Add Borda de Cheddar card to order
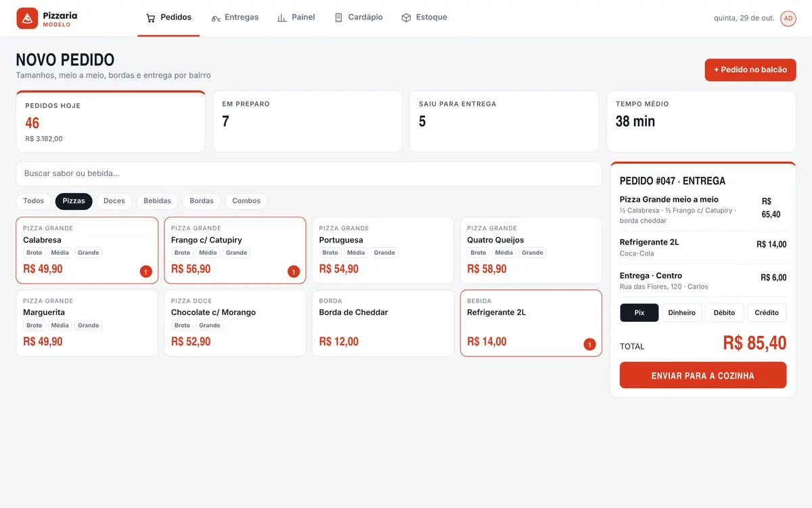This screenshot has height=508, width=812. 383,323
